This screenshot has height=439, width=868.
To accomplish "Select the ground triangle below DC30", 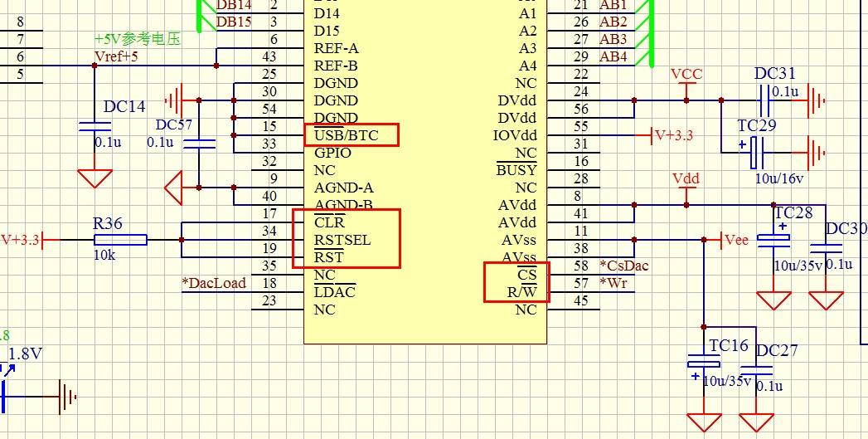I will point(826,300).
